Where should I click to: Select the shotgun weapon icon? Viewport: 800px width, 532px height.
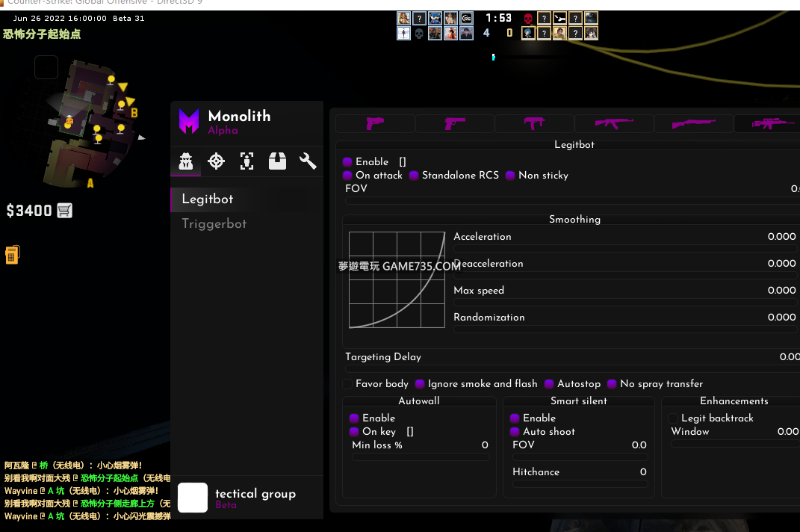tap(693, 123)
